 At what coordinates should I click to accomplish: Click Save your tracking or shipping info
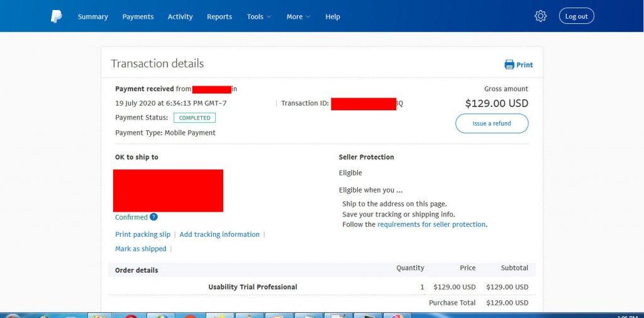tap(398, 214)
